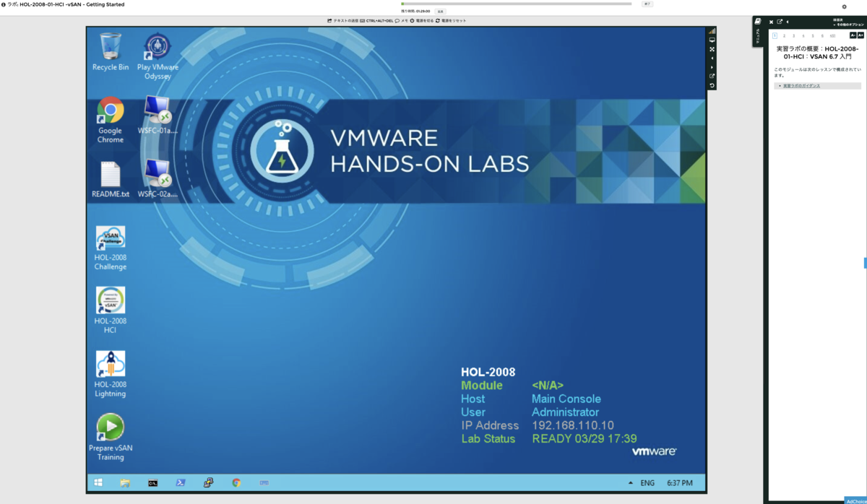Go to manual page 6
The width and height of the screenshot is (867, 504).
point(822,35)
